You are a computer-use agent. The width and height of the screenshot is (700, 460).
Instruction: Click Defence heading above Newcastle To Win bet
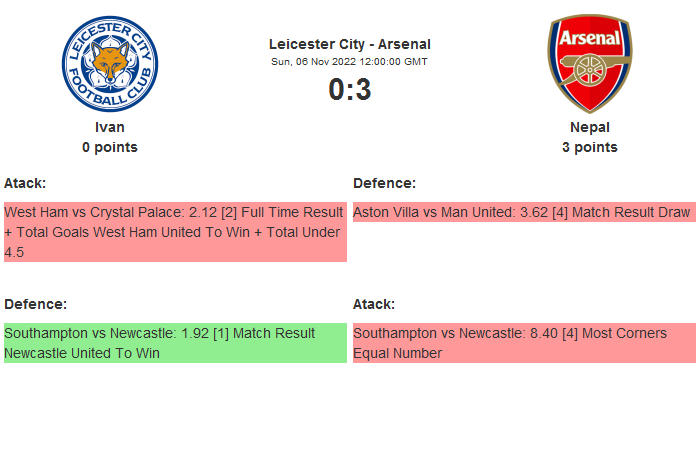(x=35, y=304)
